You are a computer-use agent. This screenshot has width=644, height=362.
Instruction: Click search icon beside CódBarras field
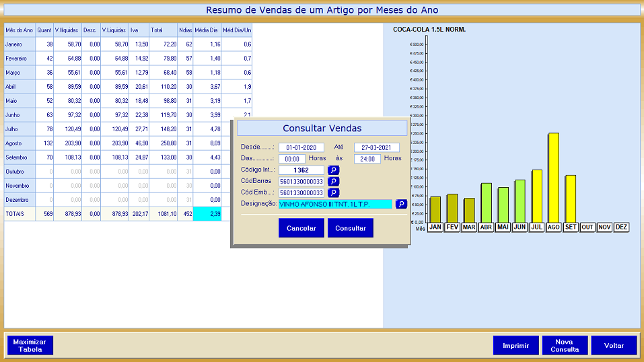[334, 182]
